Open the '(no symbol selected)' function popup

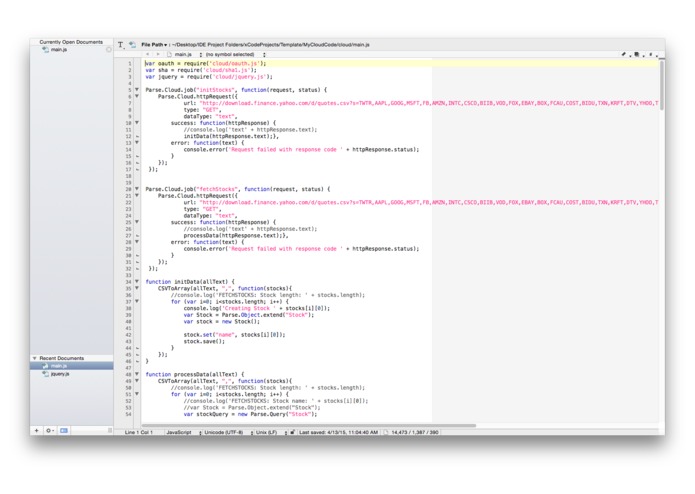(235, 54)
